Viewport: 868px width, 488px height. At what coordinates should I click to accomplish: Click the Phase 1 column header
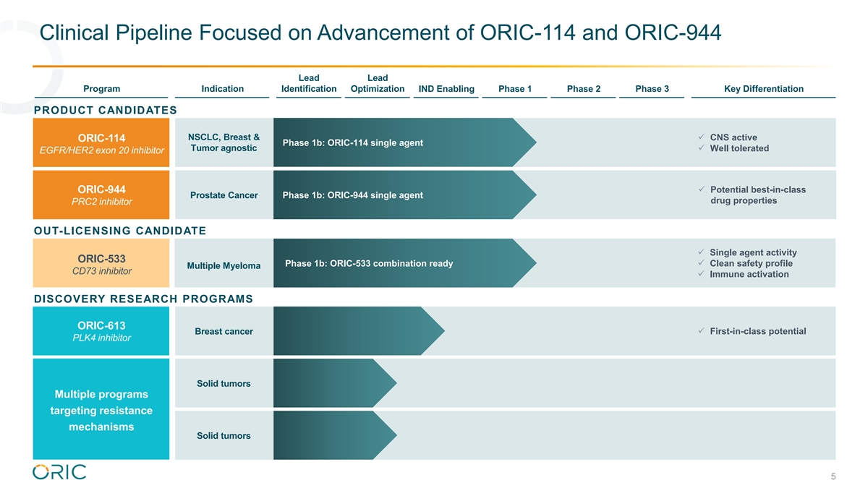(515, 89)
